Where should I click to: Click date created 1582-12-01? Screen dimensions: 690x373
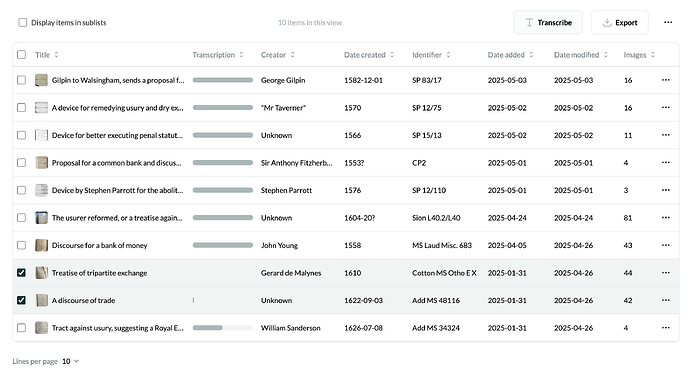pos(363,80)
